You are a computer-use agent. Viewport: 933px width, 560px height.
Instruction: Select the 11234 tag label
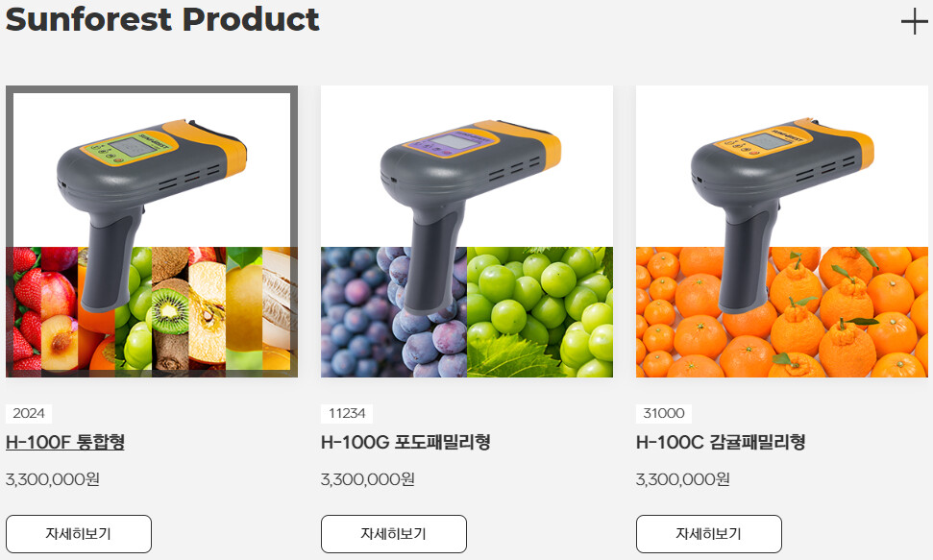coord(347,414)
